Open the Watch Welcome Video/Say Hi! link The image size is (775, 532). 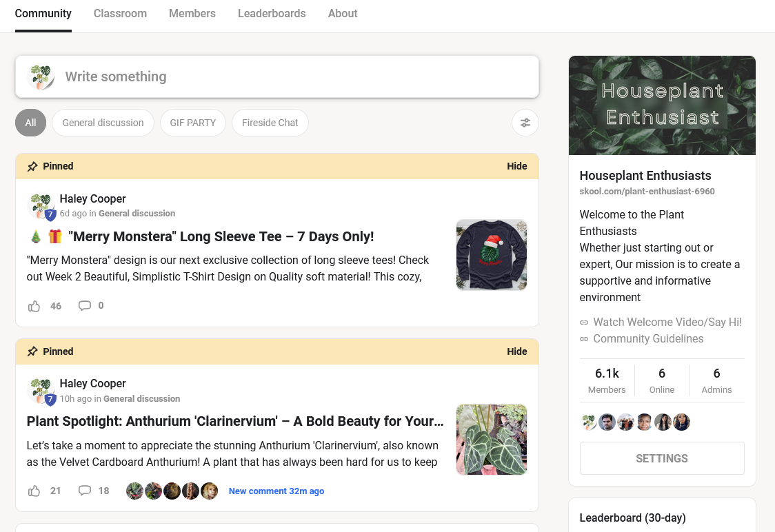click(x=667, y=323)
